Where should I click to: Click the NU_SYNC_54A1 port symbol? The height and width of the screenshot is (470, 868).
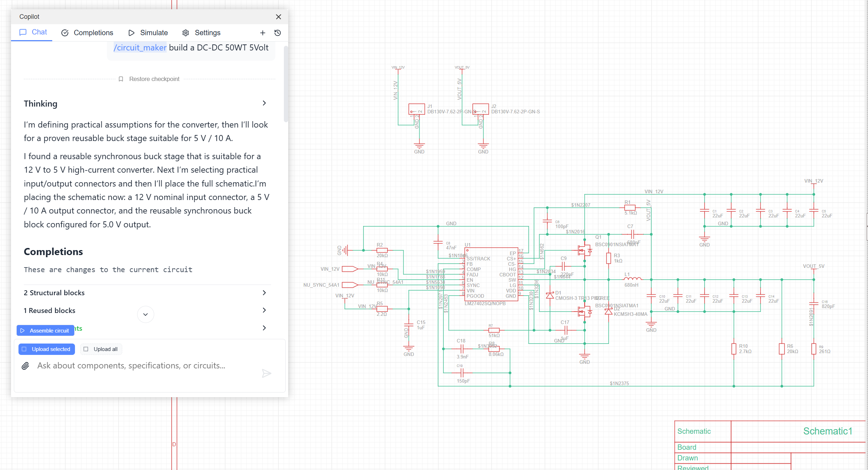(350, 285)
